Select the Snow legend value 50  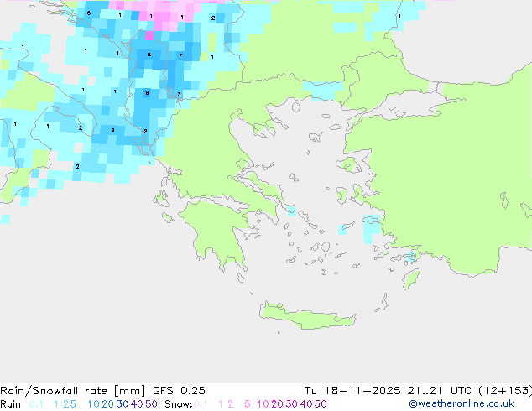tap(321, 404)
